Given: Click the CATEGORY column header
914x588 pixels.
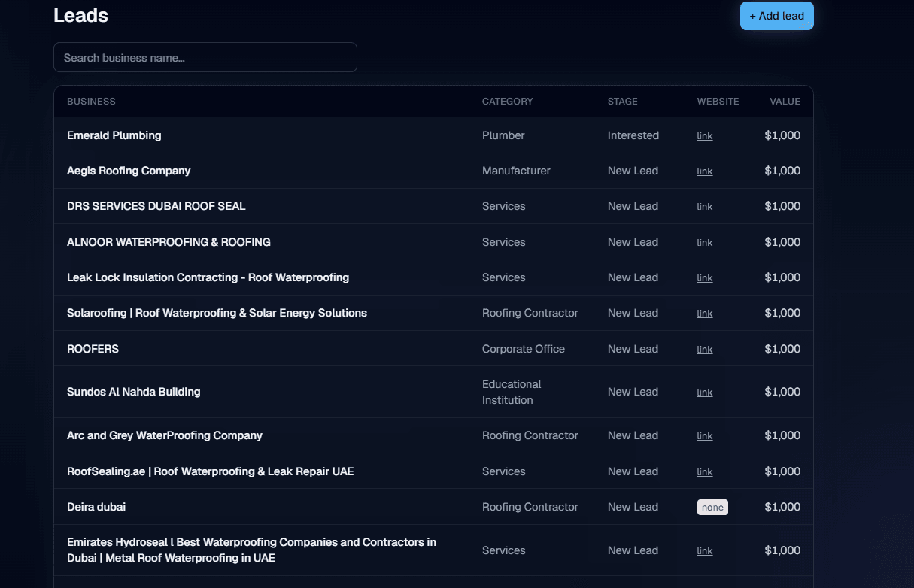Looking at the screenshot, I should [507, 102].
